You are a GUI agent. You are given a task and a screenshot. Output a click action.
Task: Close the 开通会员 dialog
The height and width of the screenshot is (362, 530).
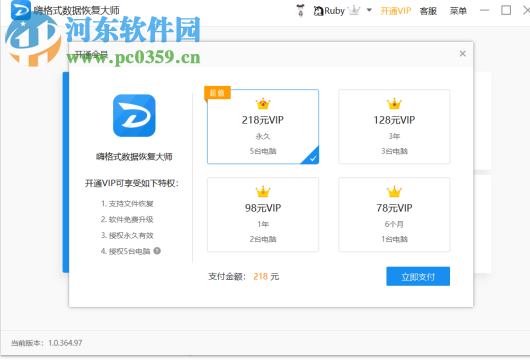click(x=462, y=53)
